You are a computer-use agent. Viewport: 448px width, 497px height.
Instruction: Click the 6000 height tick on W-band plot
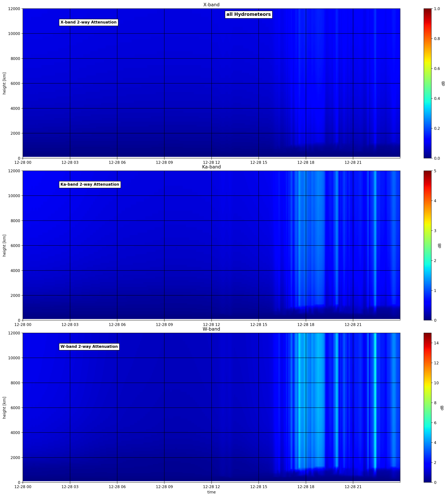coord(16,408)
